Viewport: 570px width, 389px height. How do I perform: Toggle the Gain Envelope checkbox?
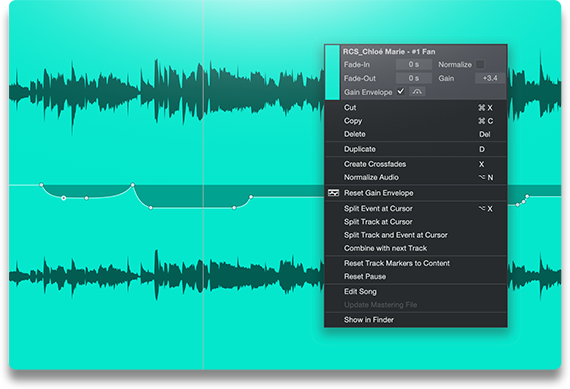(401, 91)
